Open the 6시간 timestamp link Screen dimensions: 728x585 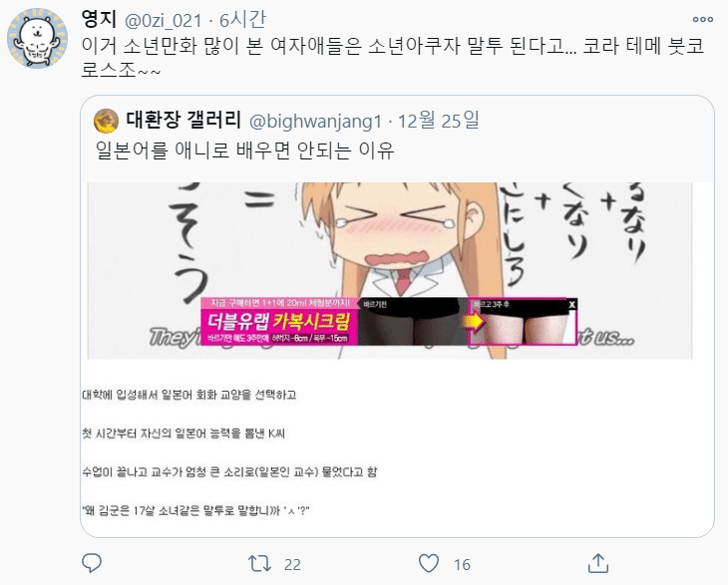(x=242, y=20)
